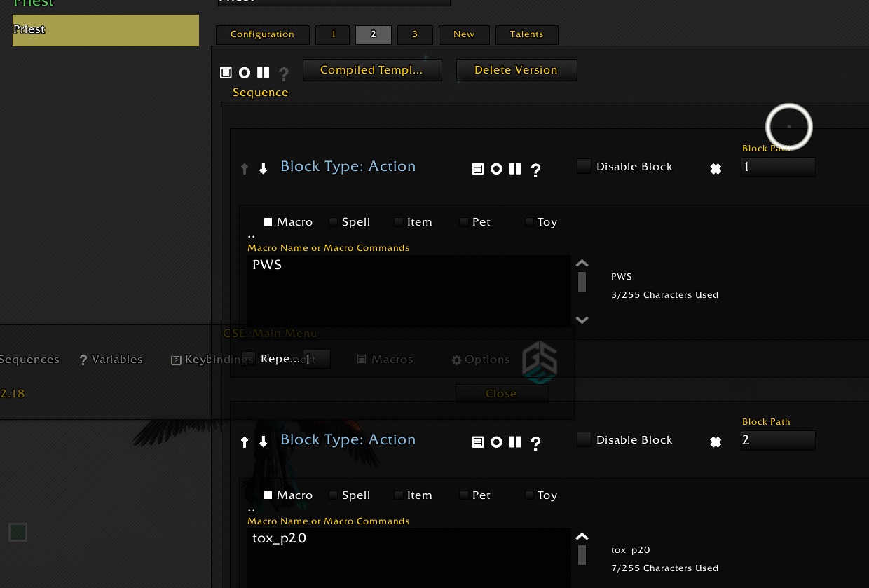This screenshot has height=588, width=869.
Task: Click the scroll thumb beside the PWS macro box
Action: click(x=582, y=282)
